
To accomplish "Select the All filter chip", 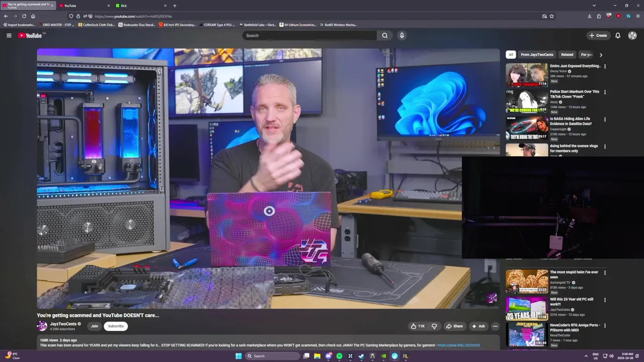I will 511,54.
